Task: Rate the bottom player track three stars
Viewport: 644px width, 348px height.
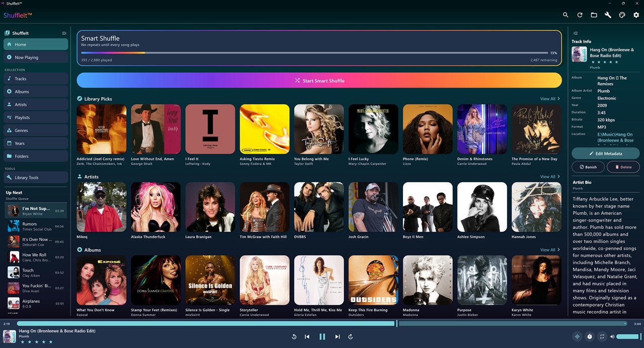Action: click(x=36, y=342)
